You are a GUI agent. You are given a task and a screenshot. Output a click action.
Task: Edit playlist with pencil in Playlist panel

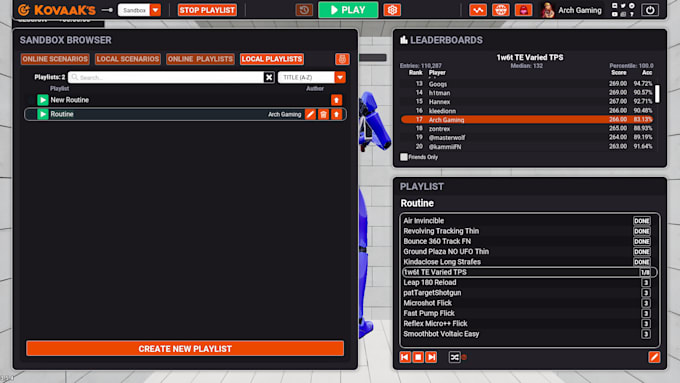654,357
